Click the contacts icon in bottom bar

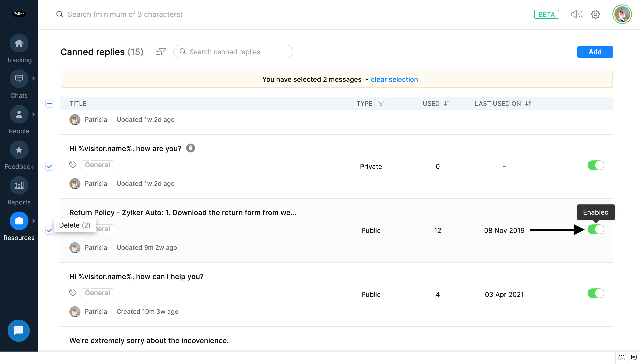pyautogui.click(x=622, y=358)
